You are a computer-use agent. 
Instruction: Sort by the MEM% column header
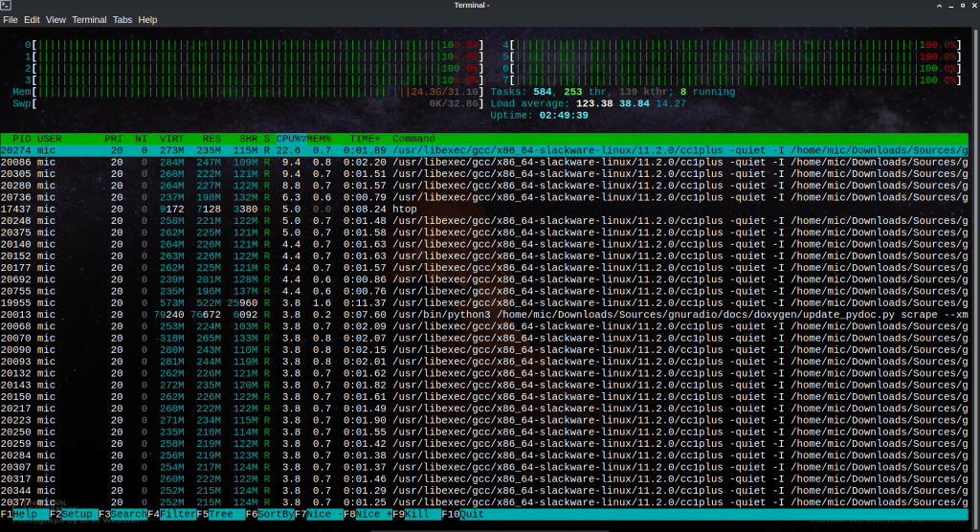point(319,139)
